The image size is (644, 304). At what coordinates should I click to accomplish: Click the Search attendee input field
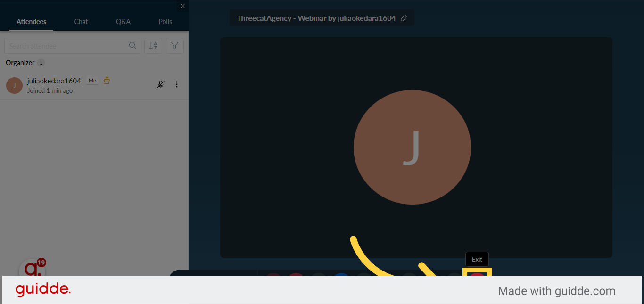[x=72, y=46]
